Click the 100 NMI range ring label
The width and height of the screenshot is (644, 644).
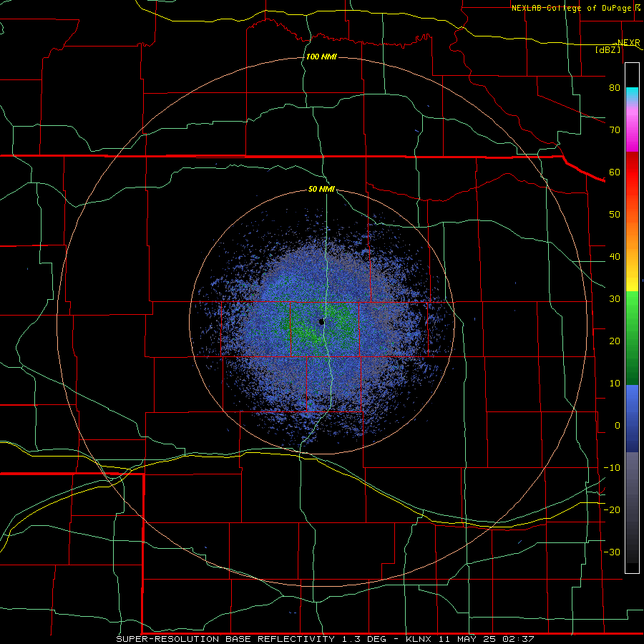(321, 57)
